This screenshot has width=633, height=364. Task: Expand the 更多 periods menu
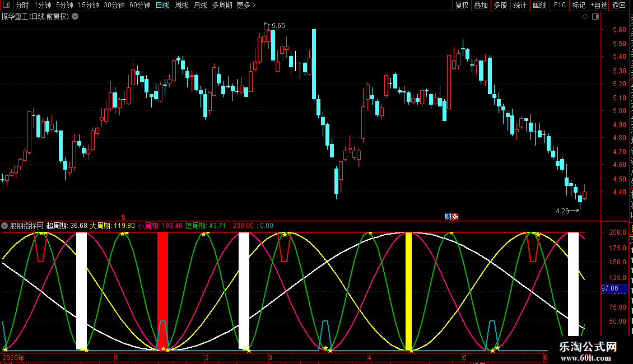coord(246,5)
